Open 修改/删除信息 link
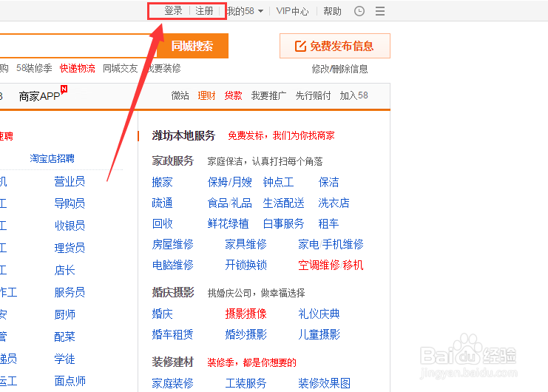 coord(339,70)
